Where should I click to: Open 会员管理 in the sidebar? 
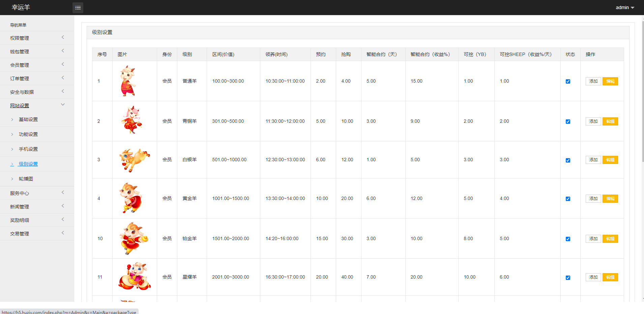20,65
